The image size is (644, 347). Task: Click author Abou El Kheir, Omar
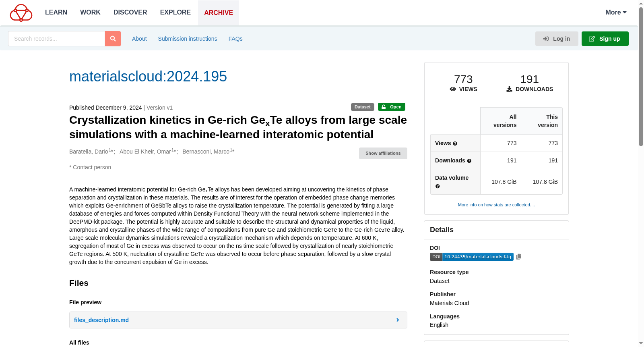point(145,152)
